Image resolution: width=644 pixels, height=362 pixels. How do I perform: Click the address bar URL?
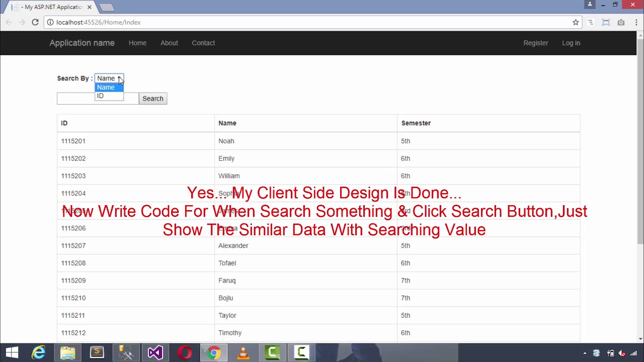(99, 22)
